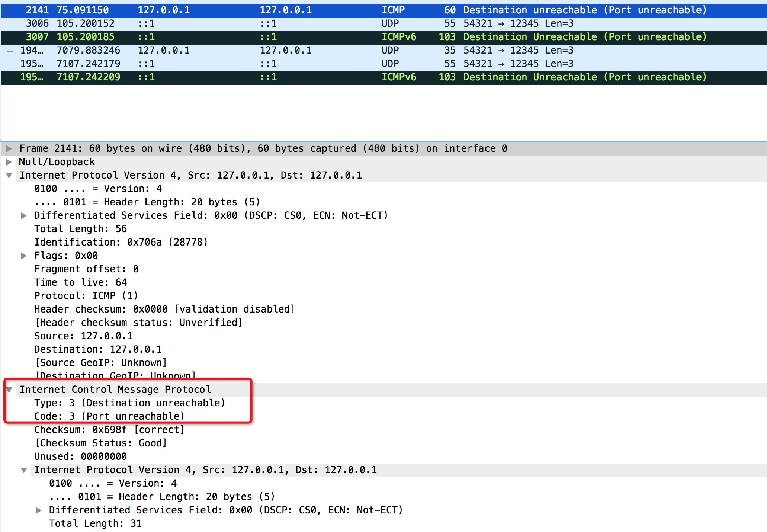Collapse outer Internet Protocol Version 4 section
The width and height of the screenshot is (767, 532).
tap(9, 176)
